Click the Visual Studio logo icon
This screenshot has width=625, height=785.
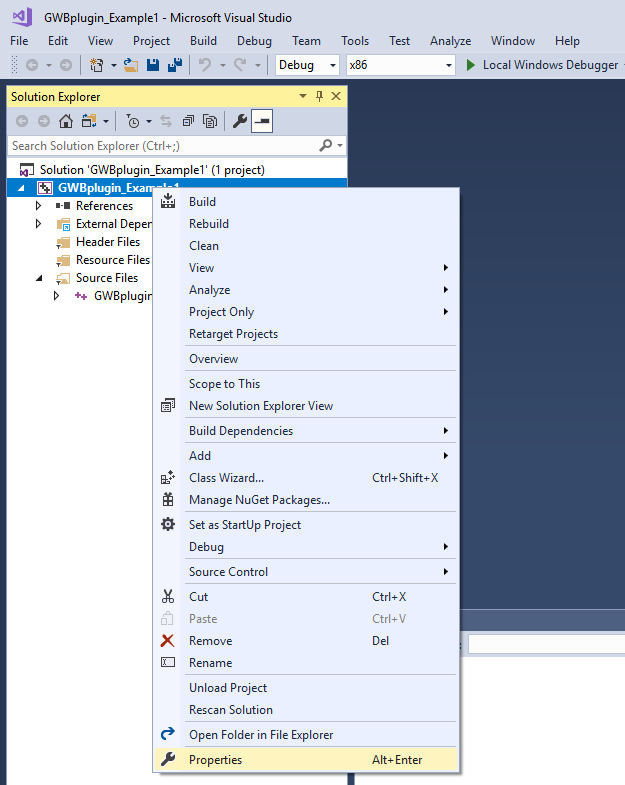point(22,17)
